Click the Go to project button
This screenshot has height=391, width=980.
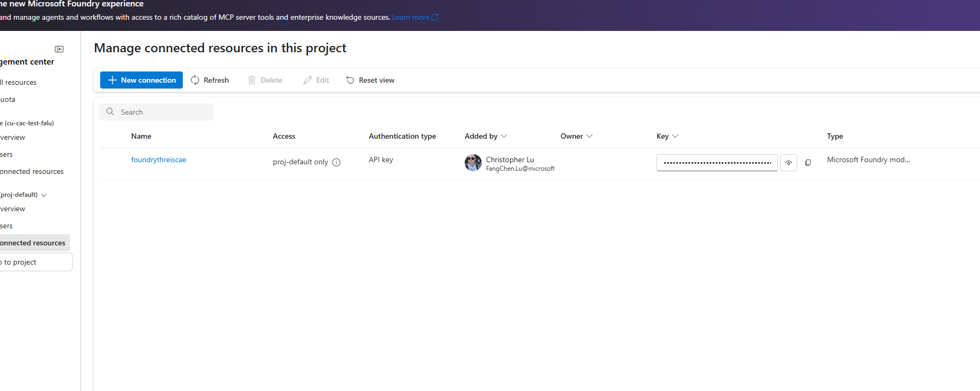click(x=35, y=262)
